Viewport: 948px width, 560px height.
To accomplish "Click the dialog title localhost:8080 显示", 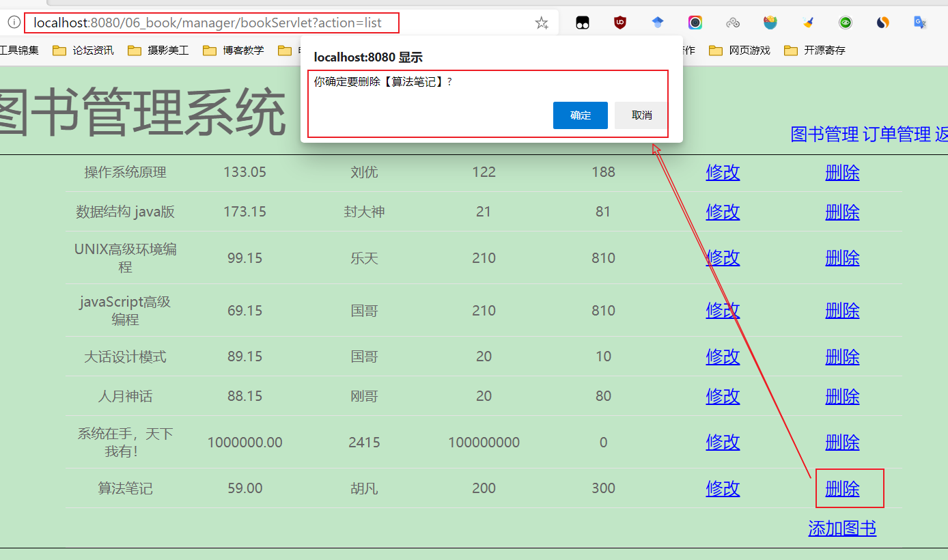I will [368, 57].
